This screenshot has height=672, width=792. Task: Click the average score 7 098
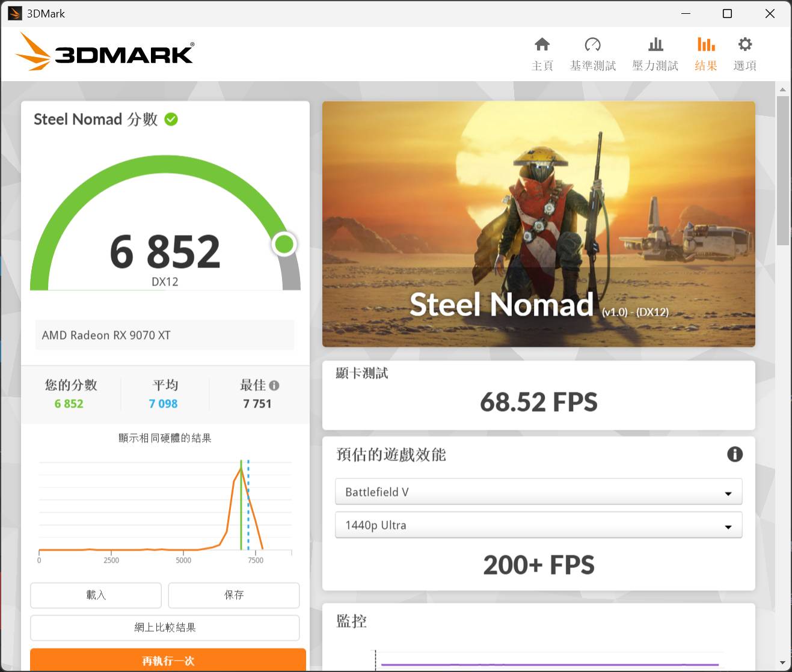point(164,404)
